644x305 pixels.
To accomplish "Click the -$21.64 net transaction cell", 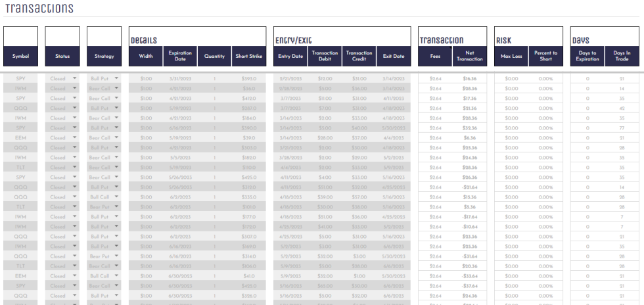I will 469,187.
